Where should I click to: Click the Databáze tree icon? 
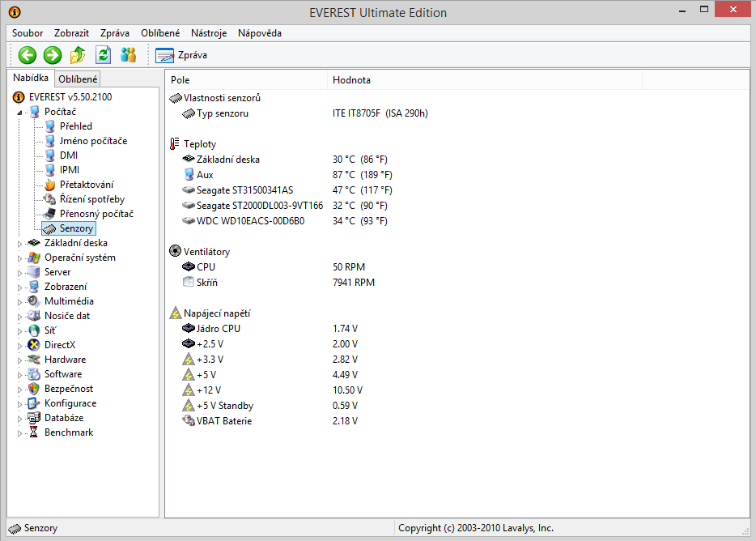[x=34, y=418]
